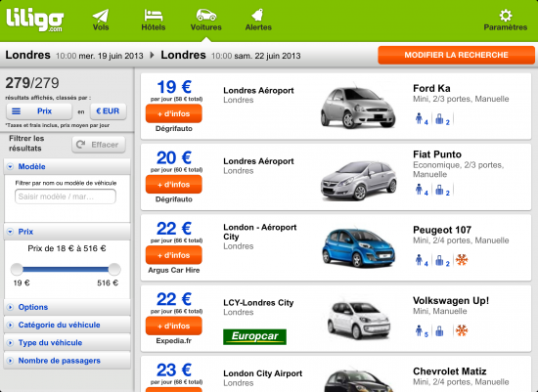Click the Ford Ka car image
This screenshot has width=538, height=392.
pos(358,106)
